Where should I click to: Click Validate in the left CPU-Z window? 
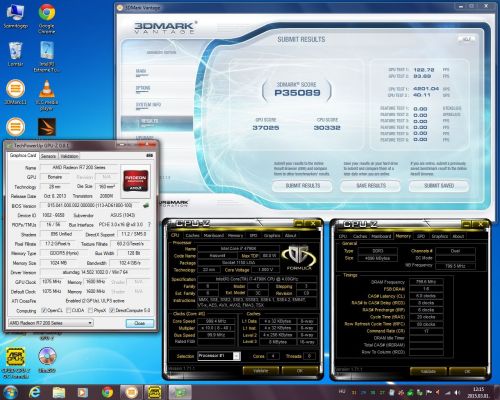(261, 371)
